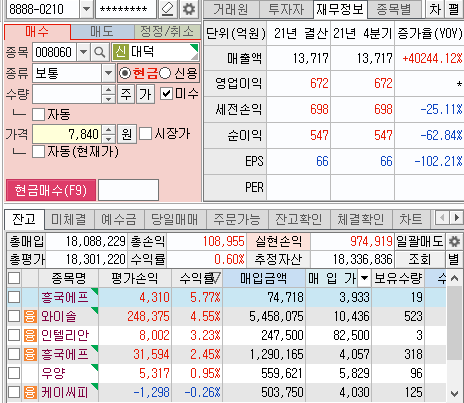Viewport: 464px width, 403px height.
Task: Click the left arrow of lower tab strip
Action: (x=442, y=218)
